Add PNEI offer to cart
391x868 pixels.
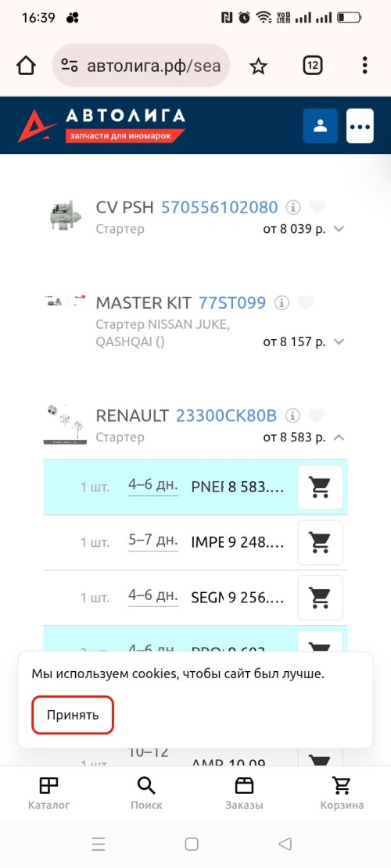click(320, 488)
